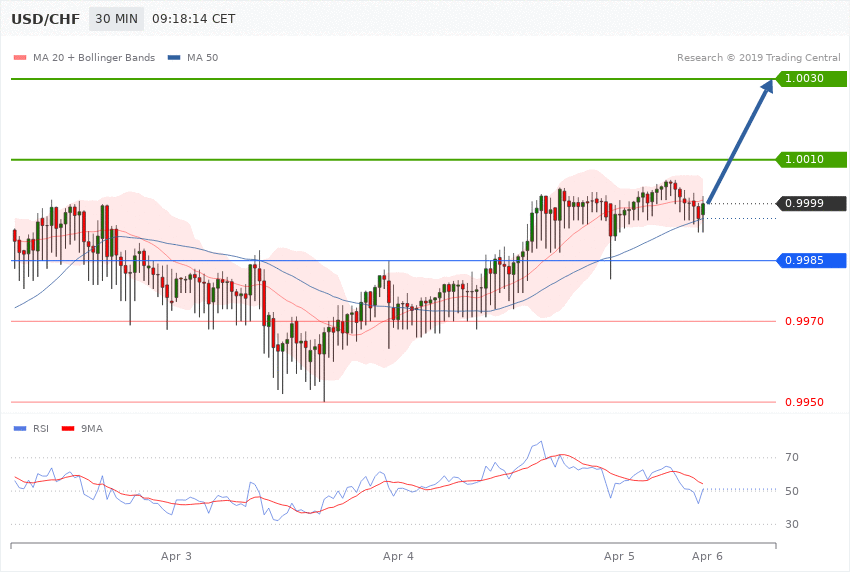Click the Research 2019 Trading Central credit
The width and height of the screenshot is (850, 576).
pos(758,57)
